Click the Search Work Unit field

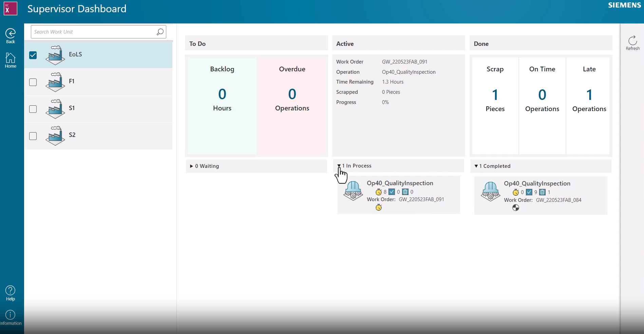(x=93, y=32)
